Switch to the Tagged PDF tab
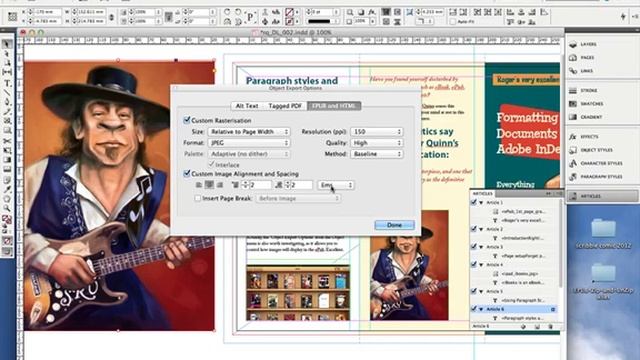 (x=285, y=106)
